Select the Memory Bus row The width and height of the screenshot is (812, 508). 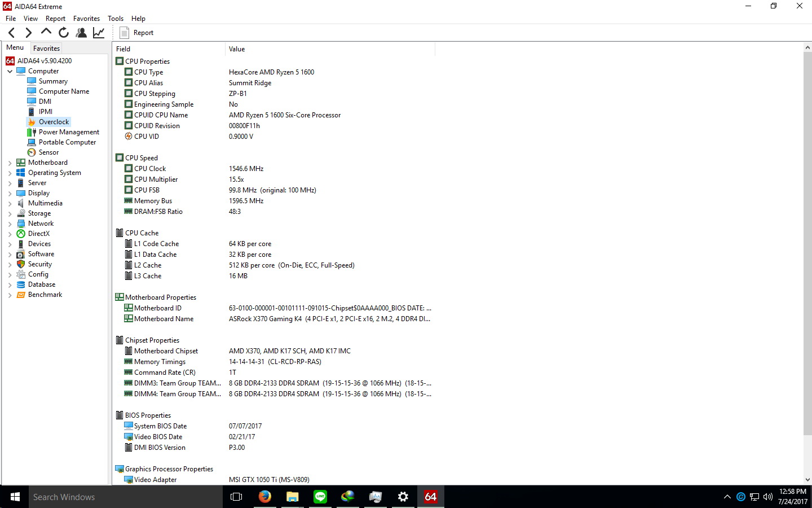tap(273, 201)
